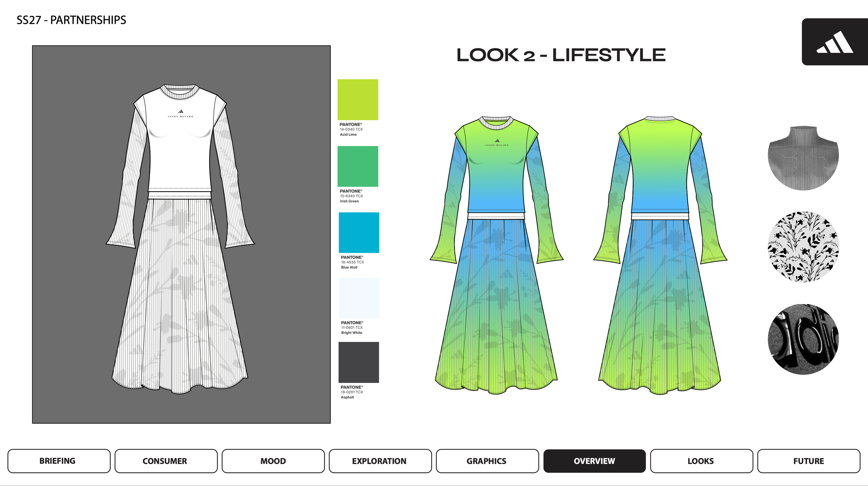Click the pleated turtleneck fabric thumbnail
868x486 pixels.
coord(803,158)
